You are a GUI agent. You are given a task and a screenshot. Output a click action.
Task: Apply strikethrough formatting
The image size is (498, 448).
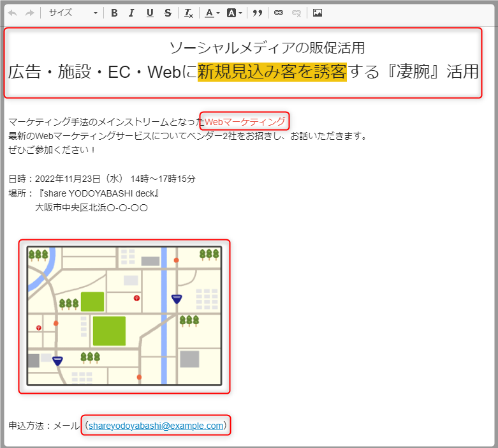click(168, 13)
